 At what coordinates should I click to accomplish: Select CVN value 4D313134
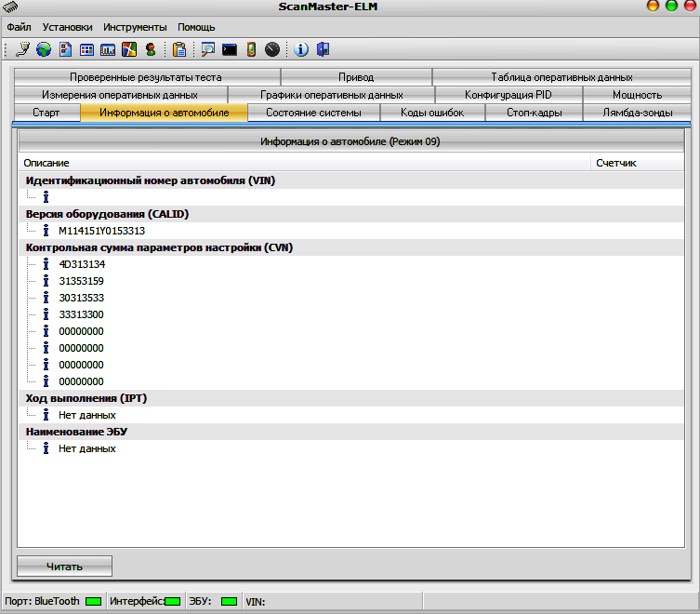(82, 264)
